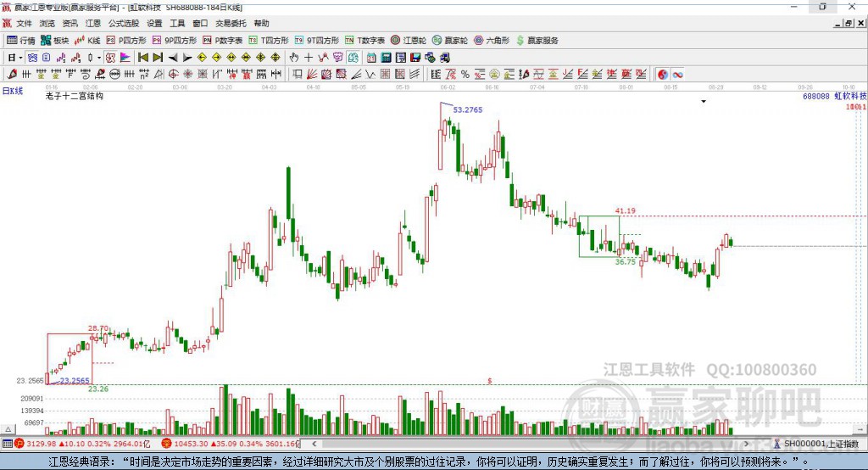Image resolution: width=868 pixels, height=470 pixels.
Task: Open the 文件 menu
Action: pos(24,23)
